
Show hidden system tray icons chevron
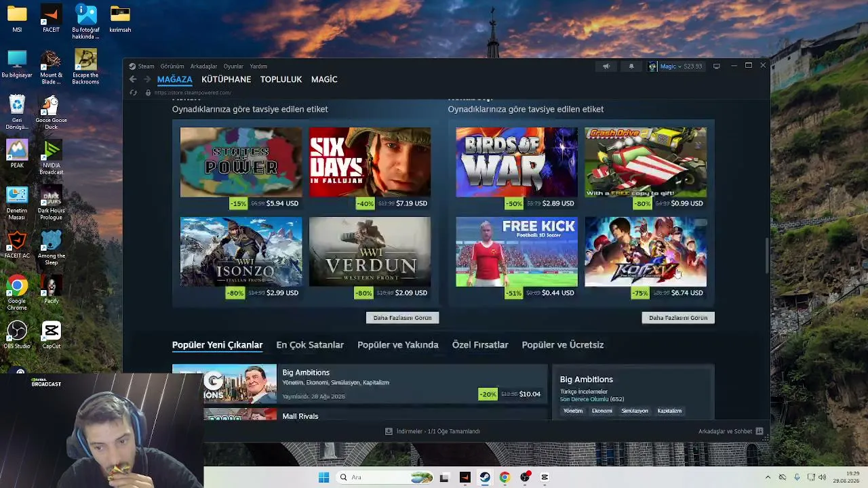coord(768,477)
